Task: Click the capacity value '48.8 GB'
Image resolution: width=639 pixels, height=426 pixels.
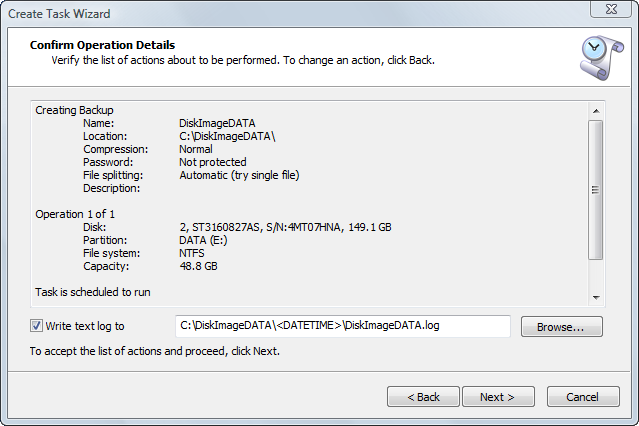Action: point(198,266)
